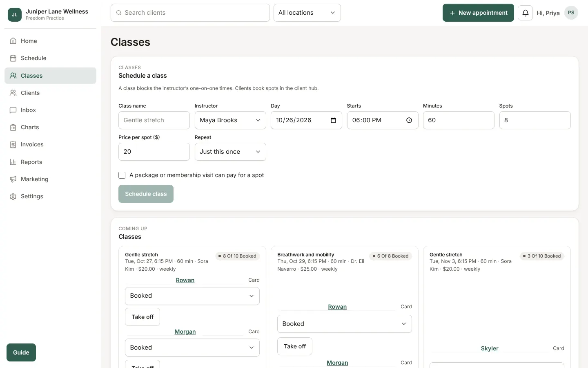Click the Schedule calendar icon in sidebar

(x=13, y=58)
